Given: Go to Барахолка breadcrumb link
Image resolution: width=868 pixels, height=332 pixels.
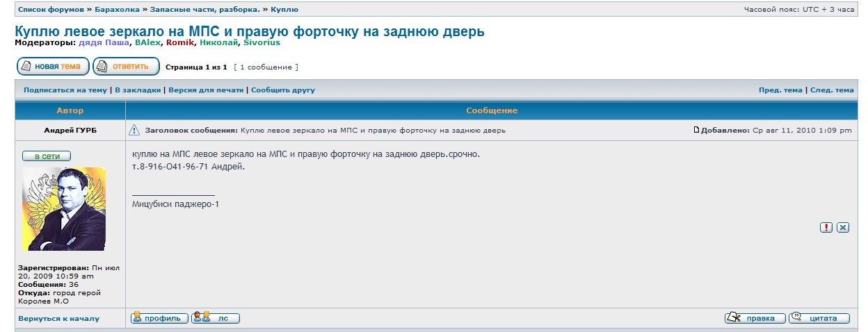Looking at the screenshot, I should click(118, 10).
